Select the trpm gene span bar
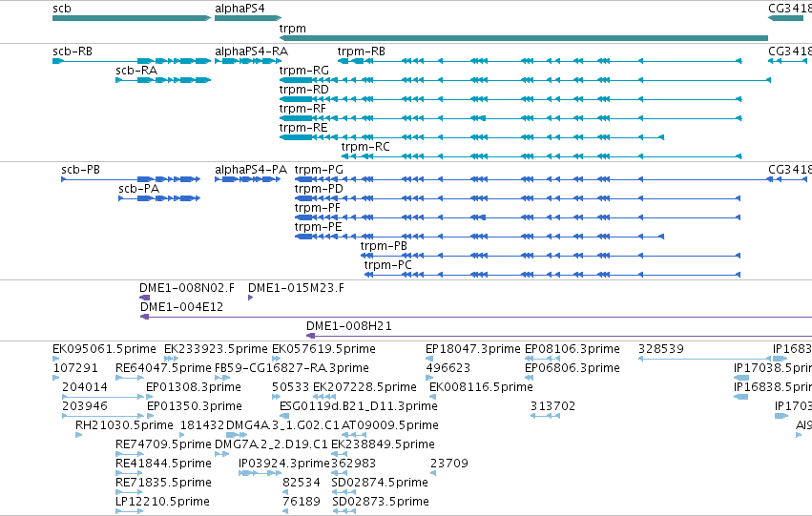The image size is (812, 516). [x=524, y=38]
